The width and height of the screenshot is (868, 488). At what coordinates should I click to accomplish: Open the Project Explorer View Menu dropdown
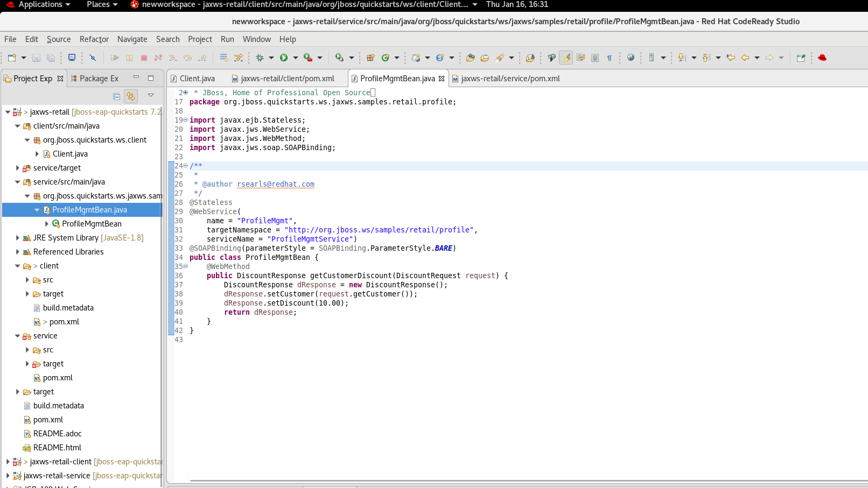tap(151, 96)
